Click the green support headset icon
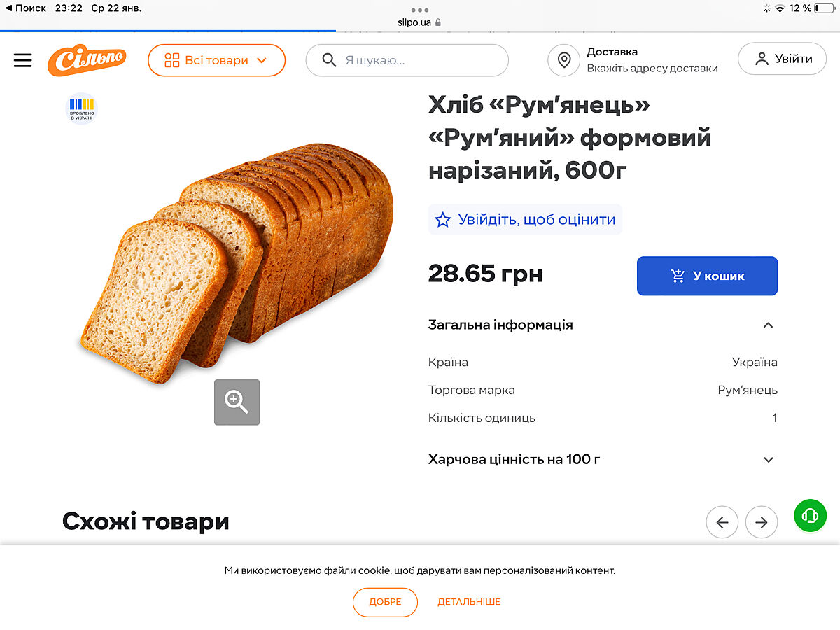This screenshot has width=840, height=630. click(x=810, y=517)
